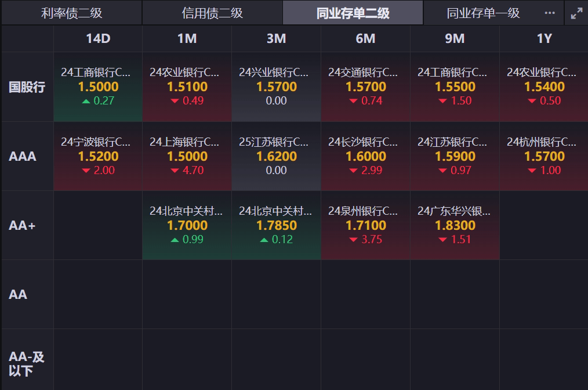The height and width of the screenshot is (390, 588).
Task: Click 24宁波银行 AAA 14D cell
Action: (x=98, y=156)
